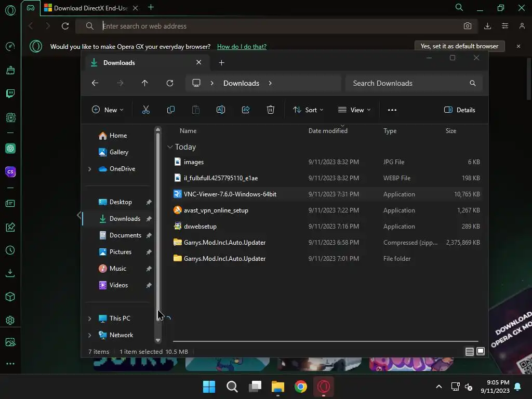Open GX Cleaner icon in Opera sidebar
532x399 pixels.
point(10,70)
